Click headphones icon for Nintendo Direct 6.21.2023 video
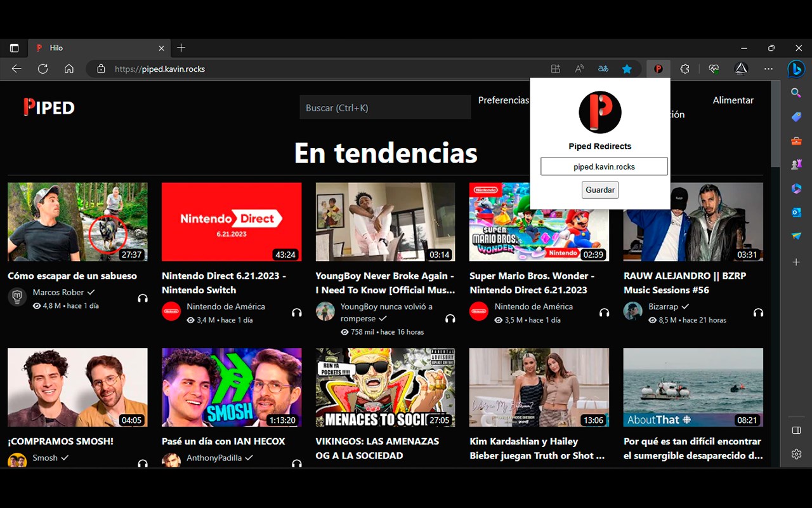Viewport: 812px width, 508px height. [296, 312]
